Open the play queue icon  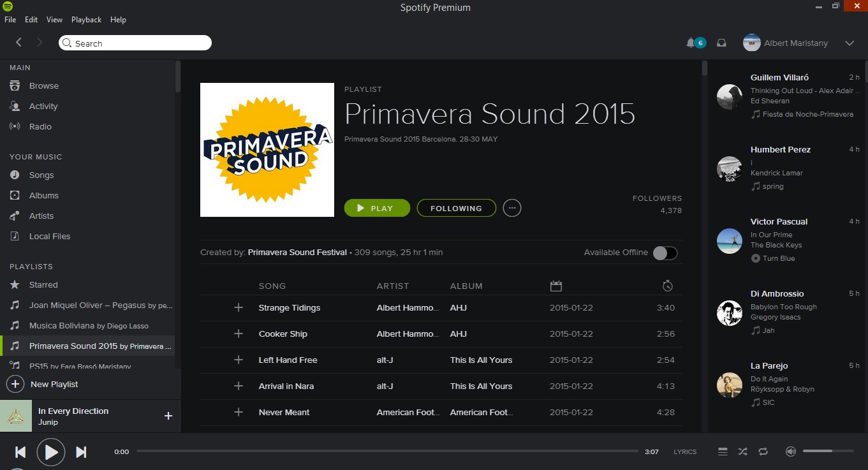click(723, 452)
